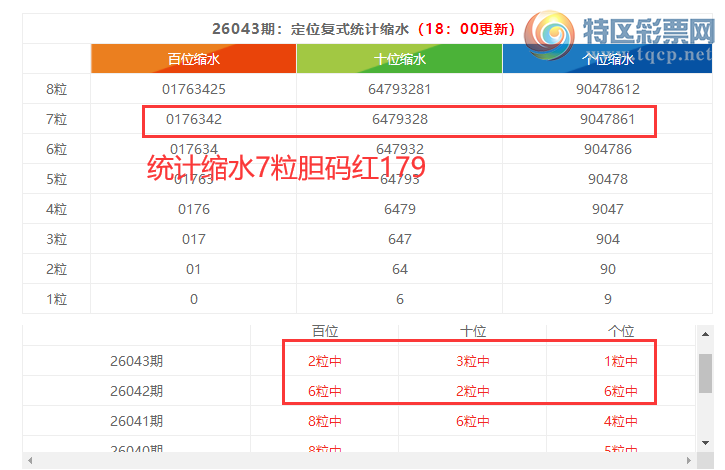Click the 2粒 row label
The image size is (725, 470).
click(x=56, y=269)
